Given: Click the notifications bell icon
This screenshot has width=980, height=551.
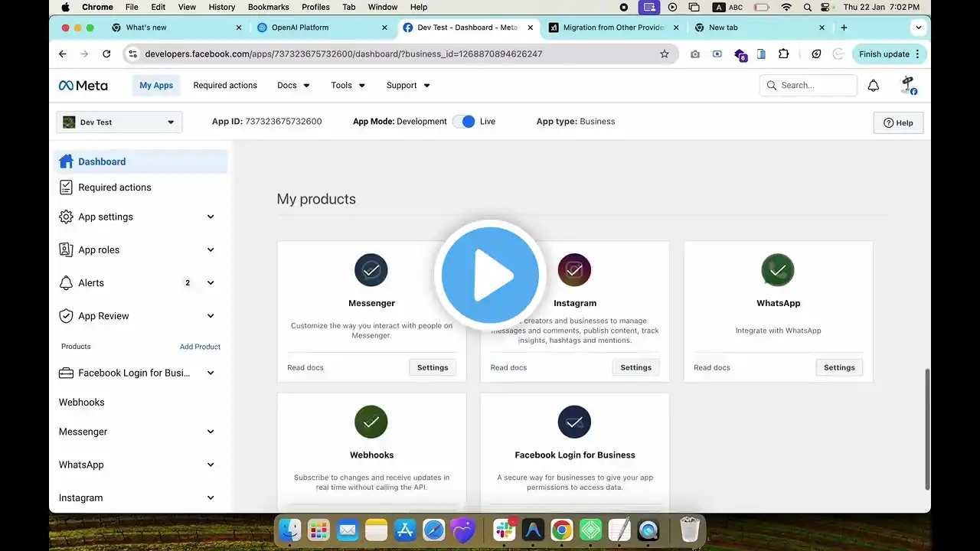Looking at the screenshot, I should [873, 86].
